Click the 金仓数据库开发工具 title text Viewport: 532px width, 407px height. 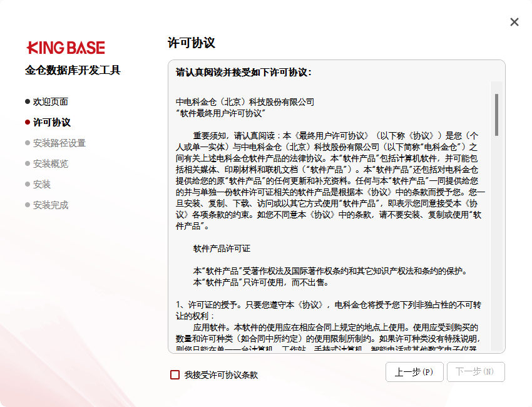point(73,70)
